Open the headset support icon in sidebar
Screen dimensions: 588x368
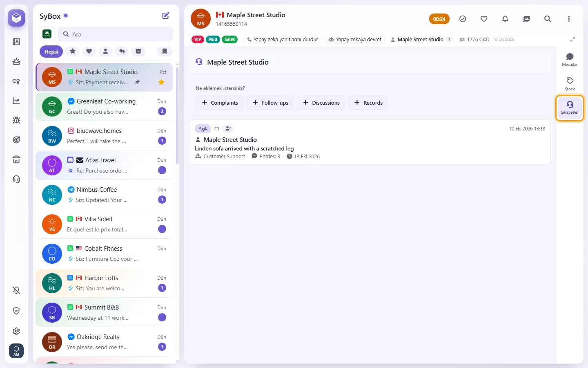[x=16, y=179]
